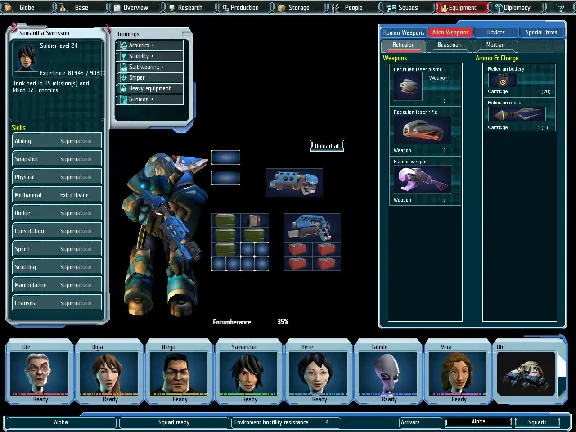Viewport: 576px width, 432px height.
Task: Pick the purple plasma weapon icon
Action: pos(422,179)
